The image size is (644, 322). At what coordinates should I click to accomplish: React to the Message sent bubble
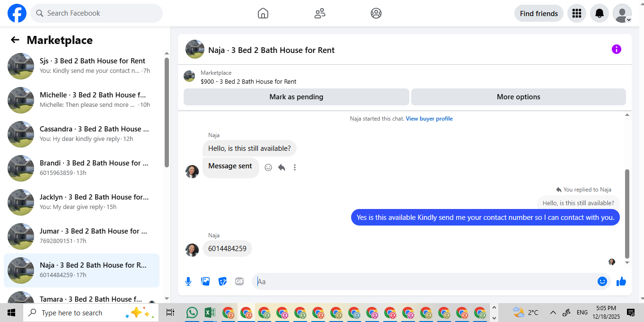click(268, 167)
